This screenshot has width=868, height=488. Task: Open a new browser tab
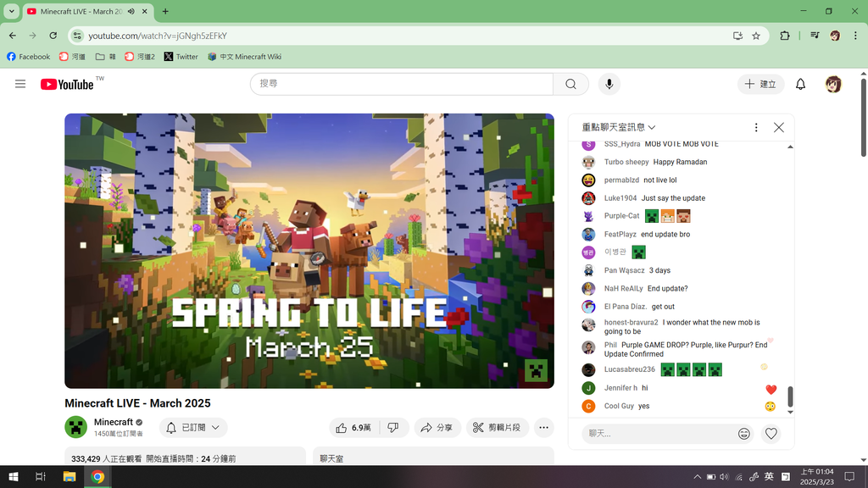[x=165, y=11]
